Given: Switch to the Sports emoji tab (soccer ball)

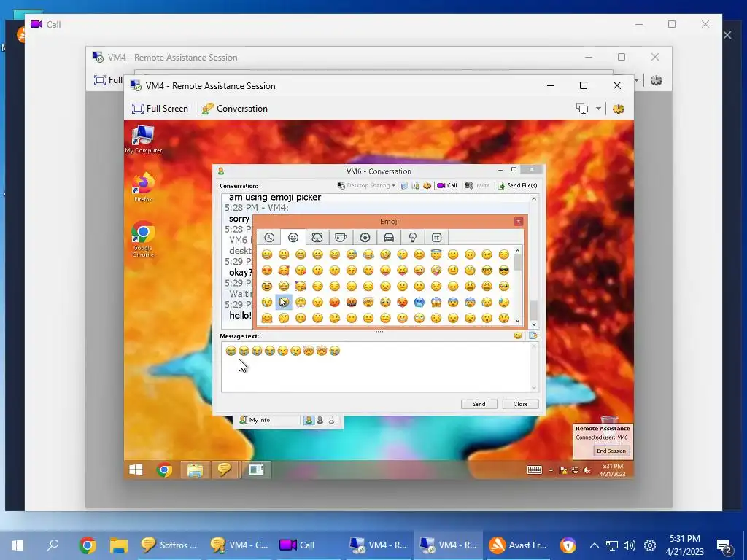Looking at the screenshot, I should (365, 237).
